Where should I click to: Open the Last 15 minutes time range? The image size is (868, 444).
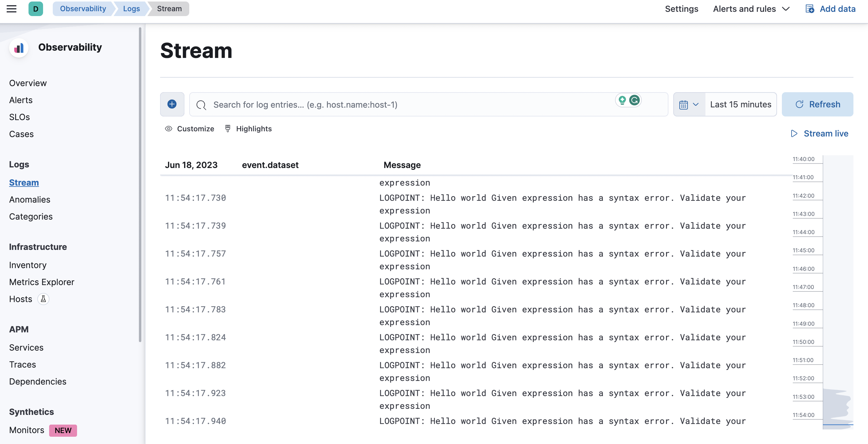[740, 104]
